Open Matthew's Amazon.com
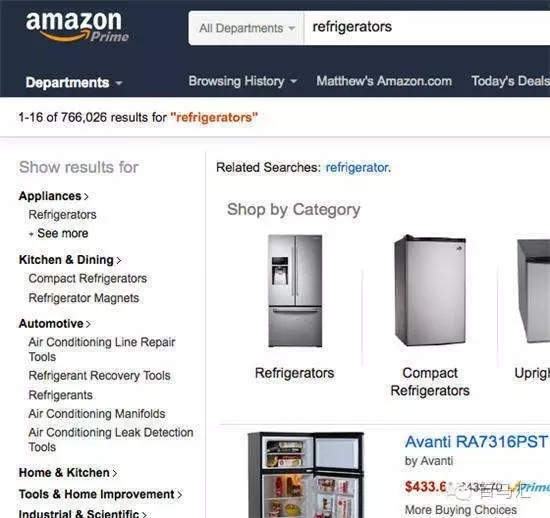The height and width of the screenshot is (518, 550). (384, 81)
